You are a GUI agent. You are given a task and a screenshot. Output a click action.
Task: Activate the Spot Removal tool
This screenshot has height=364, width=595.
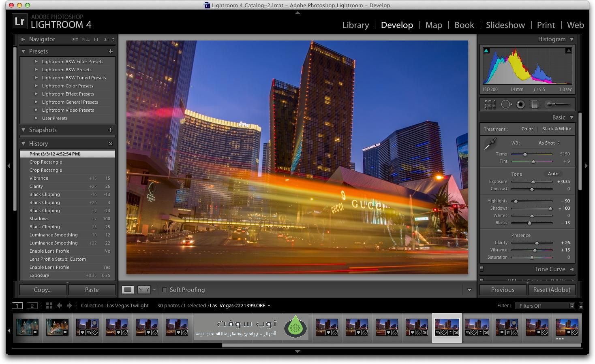pyautogui.click(x=505, y=104)
